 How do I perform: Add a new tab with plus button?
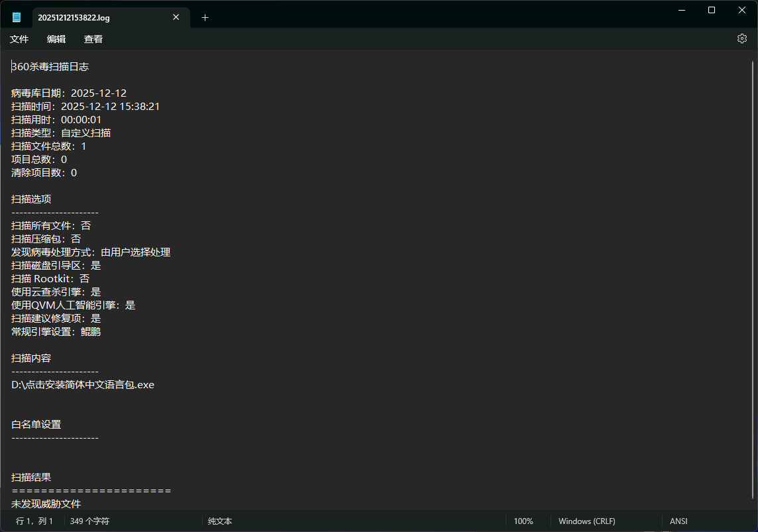205,17
